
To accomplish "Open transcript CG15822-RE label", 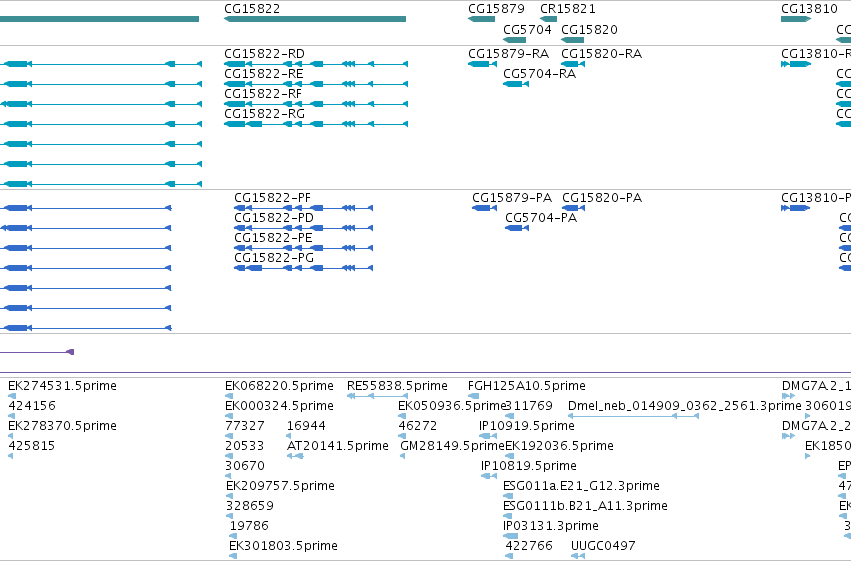I will click(x=264, y=74).
